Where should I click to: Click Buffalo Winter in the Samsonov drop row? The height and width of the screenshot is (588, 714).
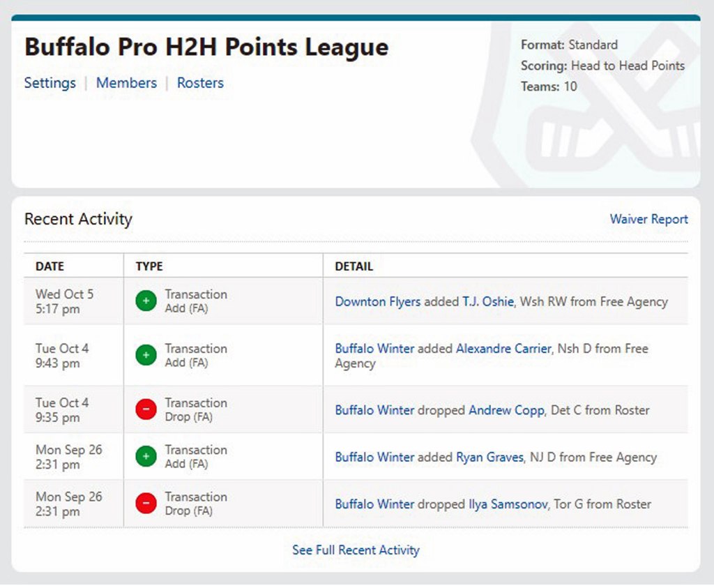[374, 504]
